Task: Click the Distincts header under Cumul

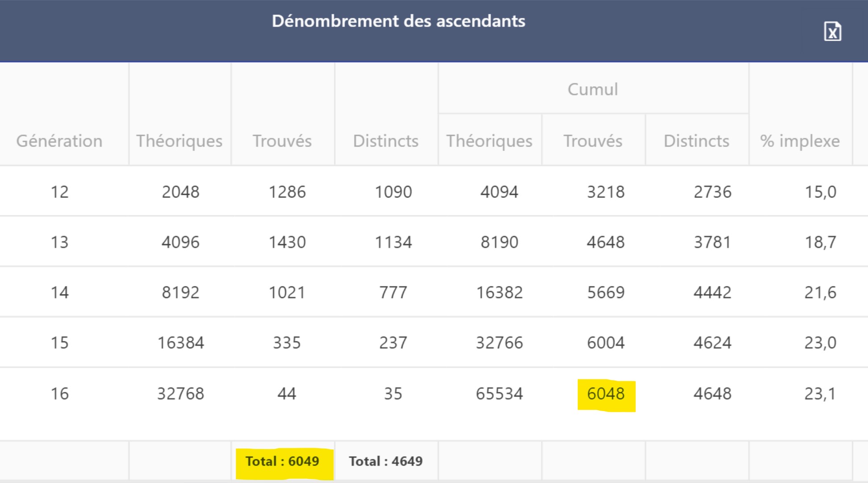Action: pos(697,141)
